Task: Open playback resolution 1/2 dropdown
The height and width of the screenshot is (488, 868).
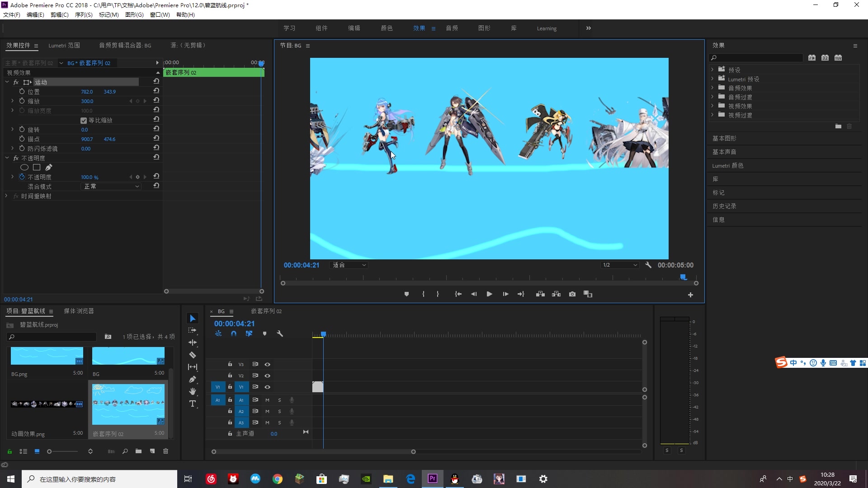Action: pyautogui.click(x=620, y=265)
